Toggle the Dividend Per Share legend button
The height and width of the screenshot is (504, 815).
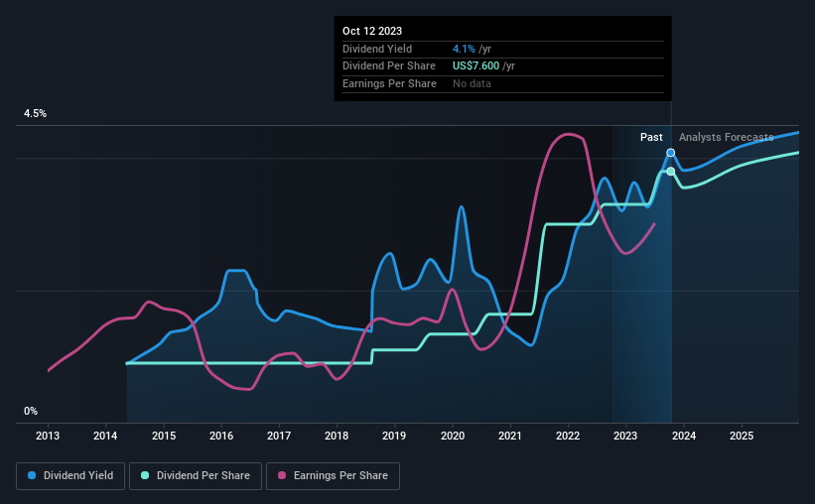196,475
